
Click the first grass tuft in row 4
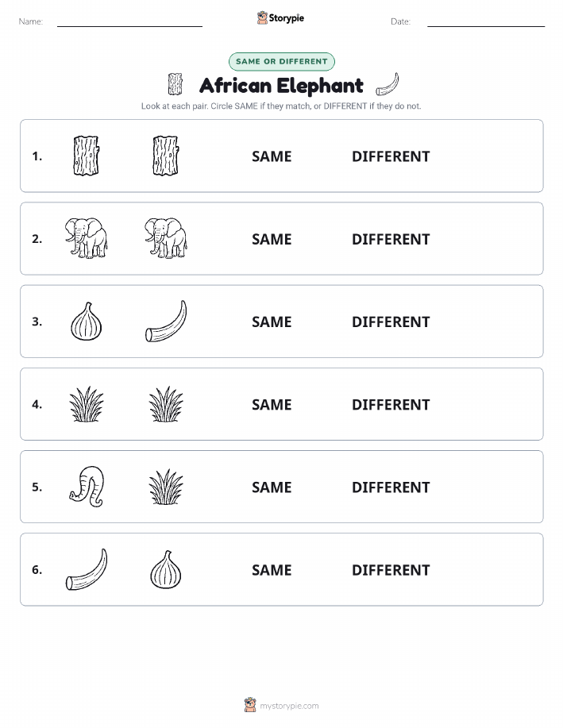pyautogui.click(x=87, y=404)
